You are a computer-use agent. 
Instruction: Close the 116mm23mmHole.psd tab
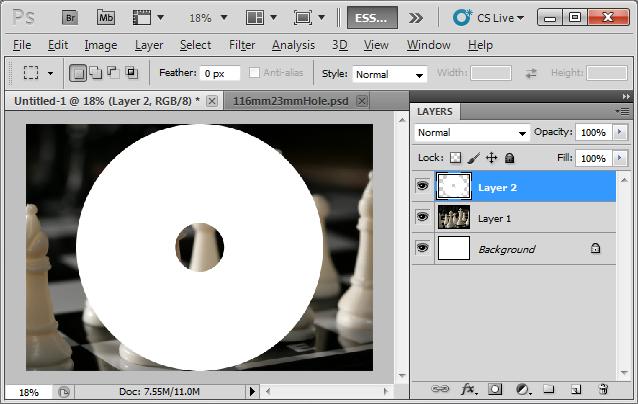pyautogui.click(x=362, y=101)
